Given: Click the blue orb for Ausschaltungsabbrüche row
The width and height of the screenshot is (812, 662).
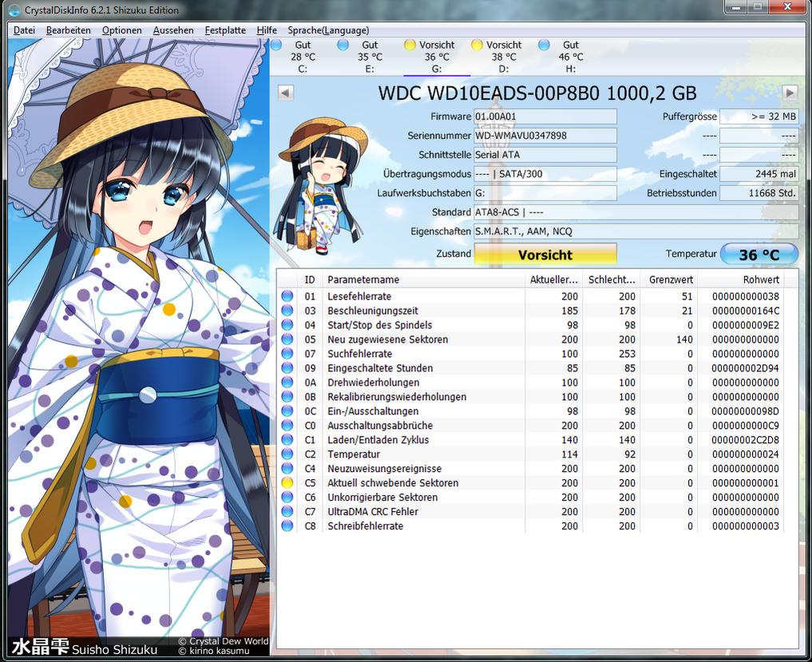Looking at the screenshot, I should pyautogui.click(x=287, y=426).
